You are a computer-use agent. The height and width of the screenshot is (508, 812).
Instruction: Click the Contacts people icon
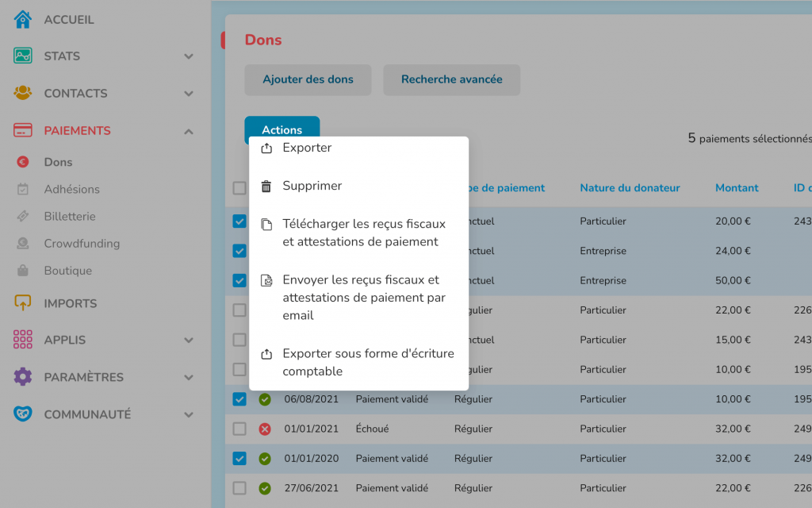click(x=23, y=93)
